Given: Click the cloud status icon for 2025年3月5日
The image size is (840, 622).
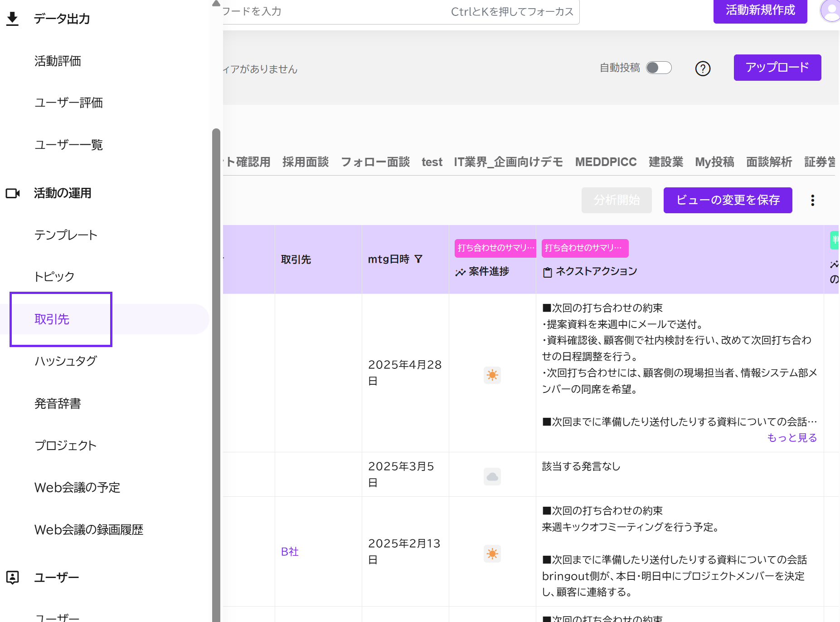Looking at the screenshot, I should (492, 476).
